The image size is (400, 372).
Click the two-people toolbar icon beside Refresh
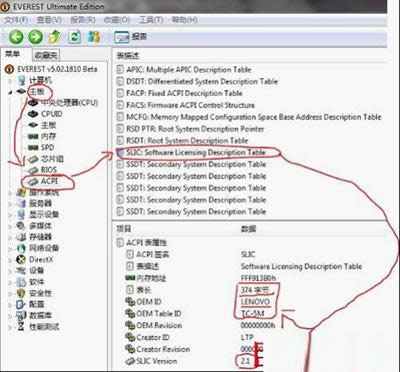coord(94,37)
